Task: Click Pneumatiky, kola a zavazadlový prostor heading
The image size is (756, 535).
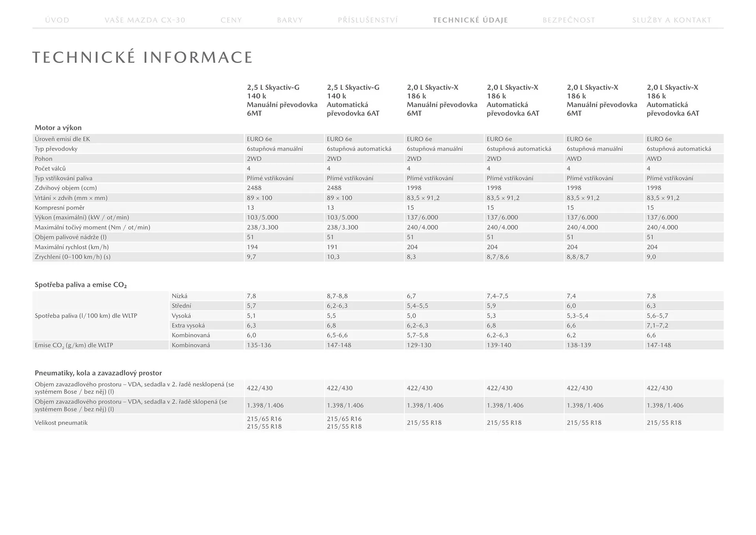Action: click(98, 373)
